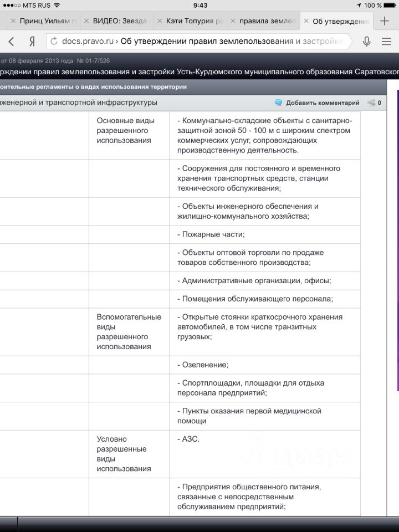The width and height of the screenshot is (399, 532).
Task: Click the document title in the dark header
Action: tap(199, 72)
